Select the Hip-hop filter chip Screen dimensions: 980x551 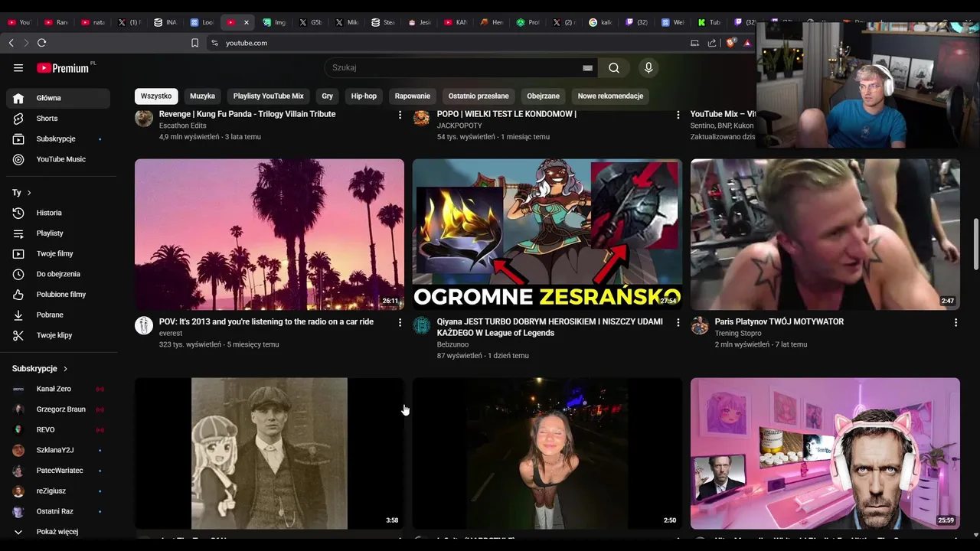point(364,96)
